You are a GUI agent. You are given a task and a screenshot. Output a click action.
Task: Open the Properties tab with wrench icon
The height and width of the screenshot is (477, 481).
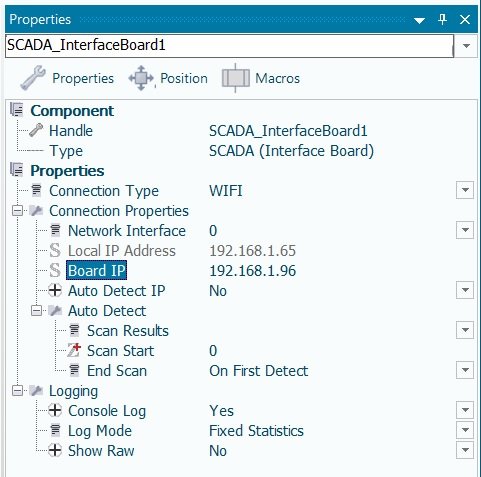pyautogui.click(x=67, y=78)
